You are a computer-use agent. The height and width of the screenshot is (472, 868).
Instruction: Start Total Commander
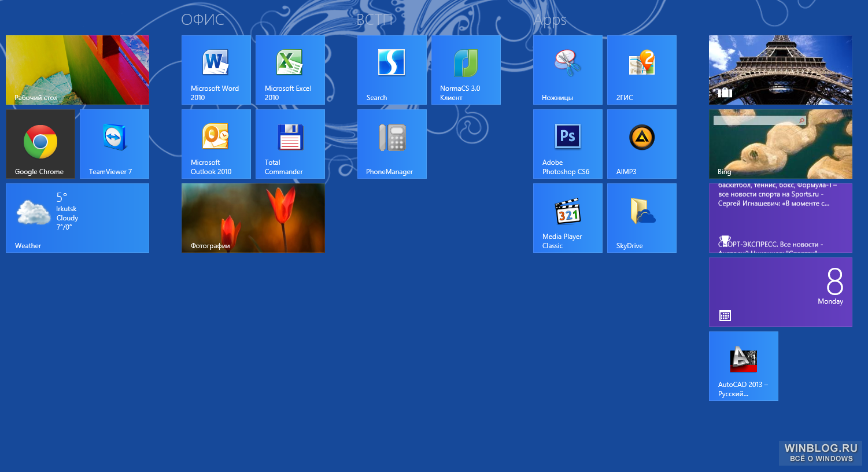(290, 144)
